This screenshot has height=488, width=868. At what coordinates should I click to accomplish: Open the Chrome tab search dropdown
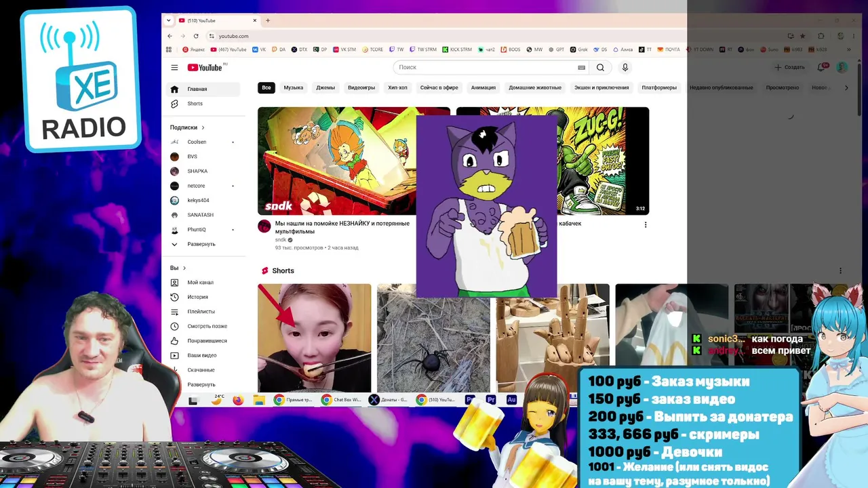tap(169, 20)
